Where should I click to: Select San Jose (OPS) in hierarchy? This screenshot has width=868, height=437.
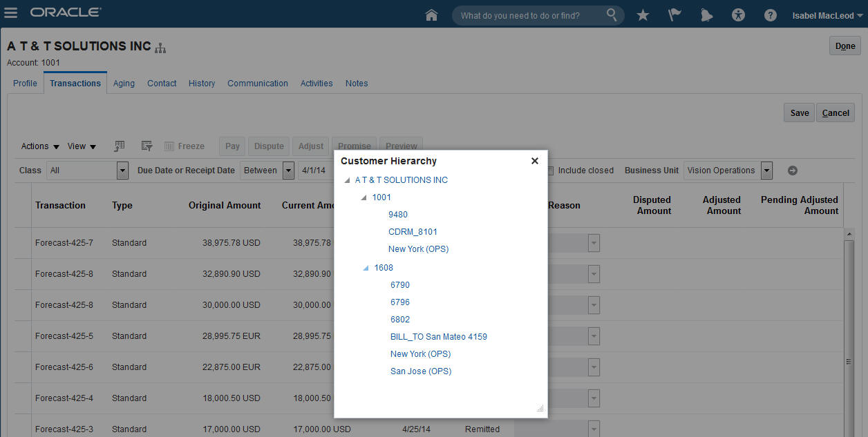(x=421, y=371)
